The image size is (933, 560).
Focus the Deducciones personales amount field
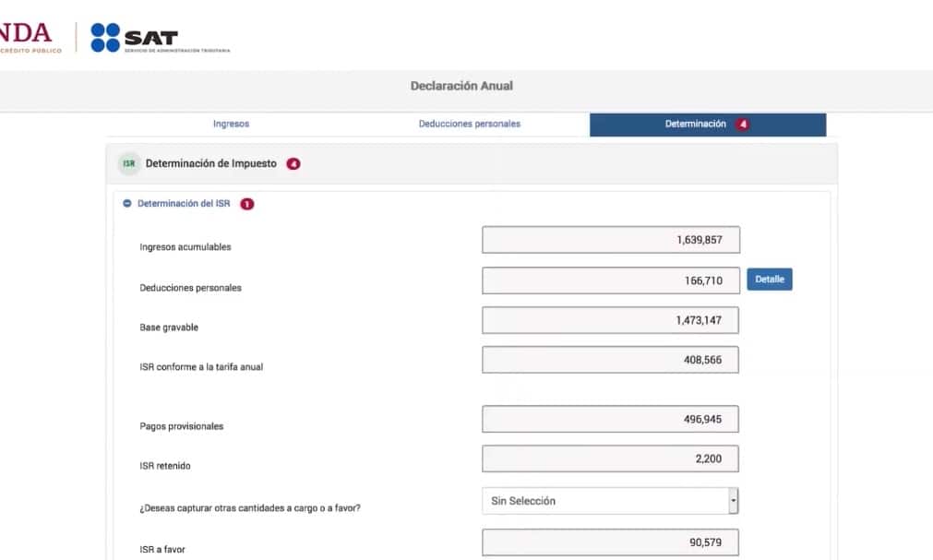coord(610,280)
